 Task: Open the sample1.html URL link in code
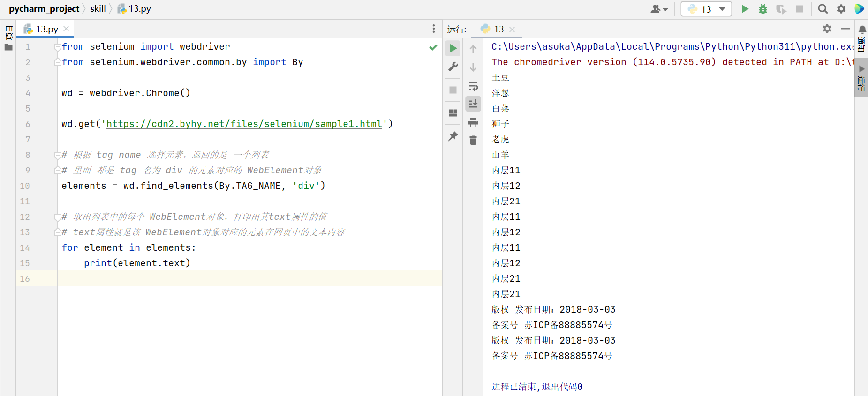point(244,124)
